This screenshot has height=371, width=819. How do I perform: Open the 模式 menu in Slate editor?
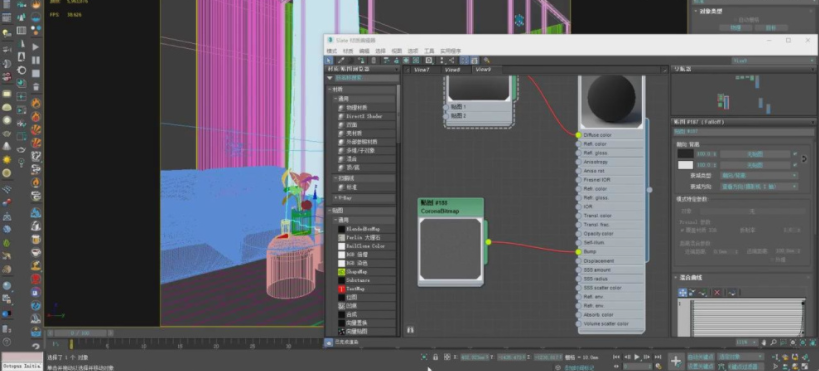pyautogui.click(x=331, y=51)
